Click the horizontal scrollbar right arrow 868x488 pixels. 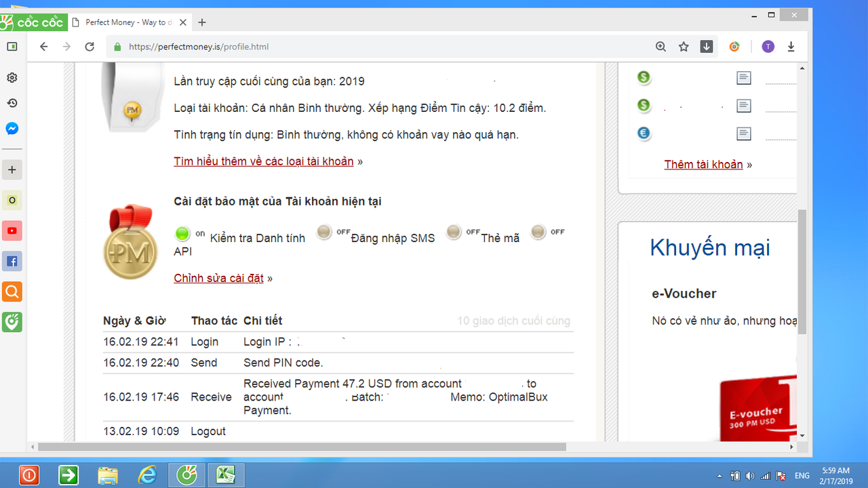tap(792, 447)
